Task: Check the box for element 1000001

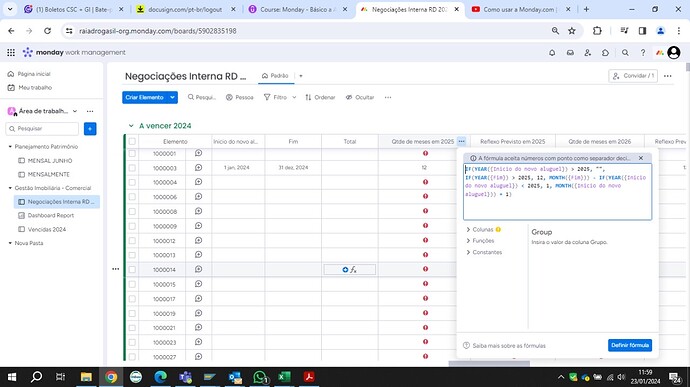Action: click(132, 153)
